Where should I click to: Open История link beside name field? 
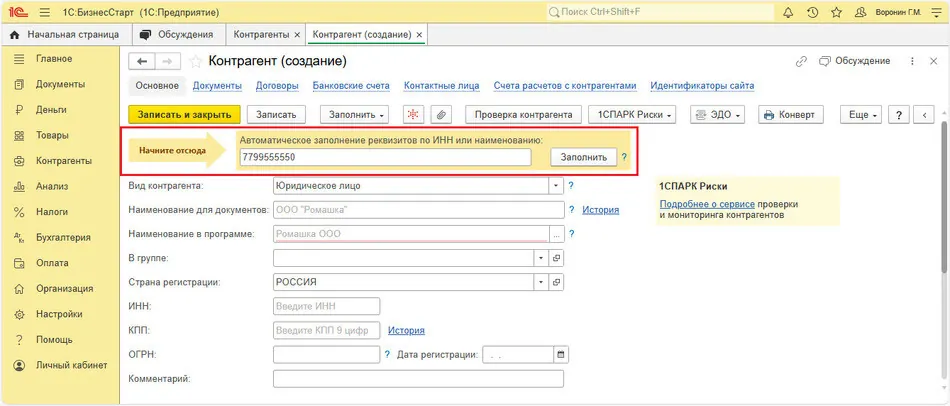click(600, 210)
